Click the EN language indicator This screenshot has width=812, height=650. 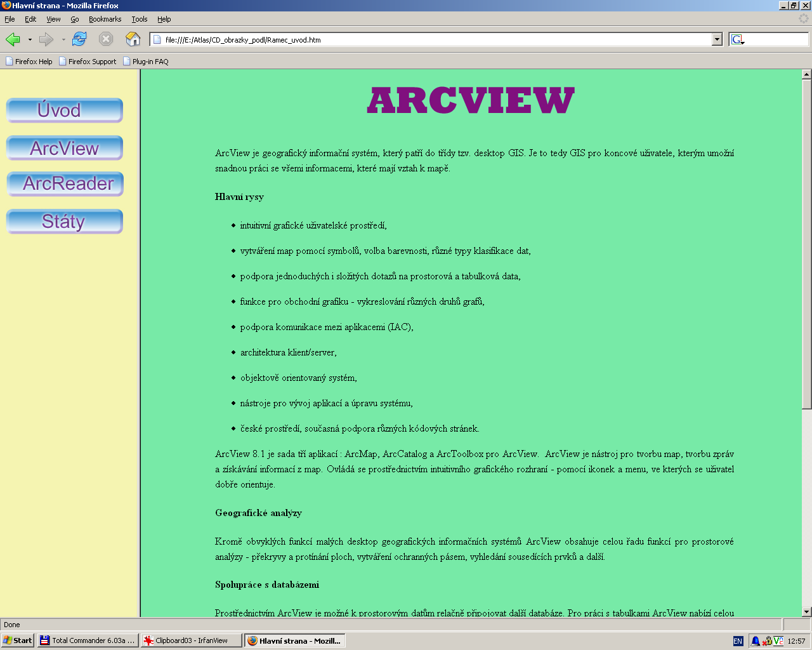[x=738, y=641]
